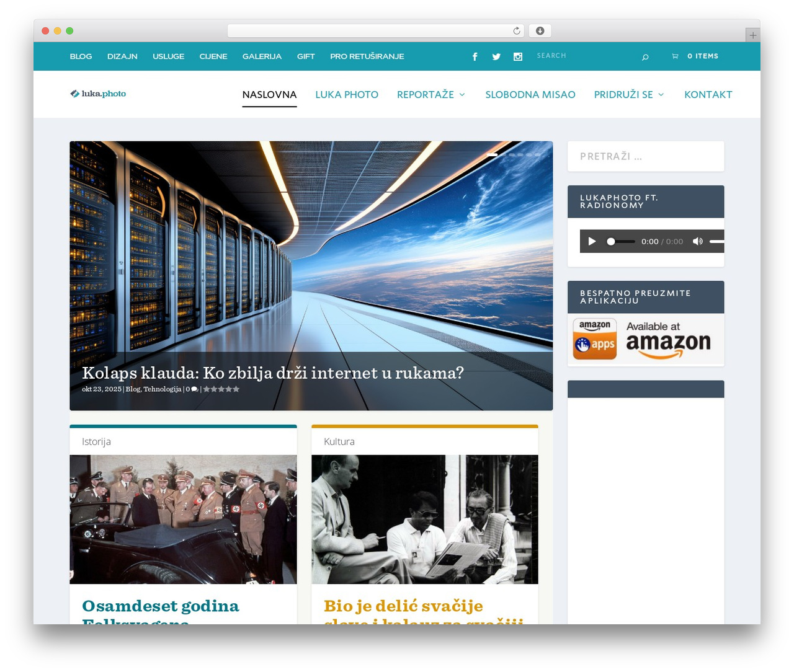Go to Naslovna menu item
This screenshot has width=794, height=672.
coord(269,94)
